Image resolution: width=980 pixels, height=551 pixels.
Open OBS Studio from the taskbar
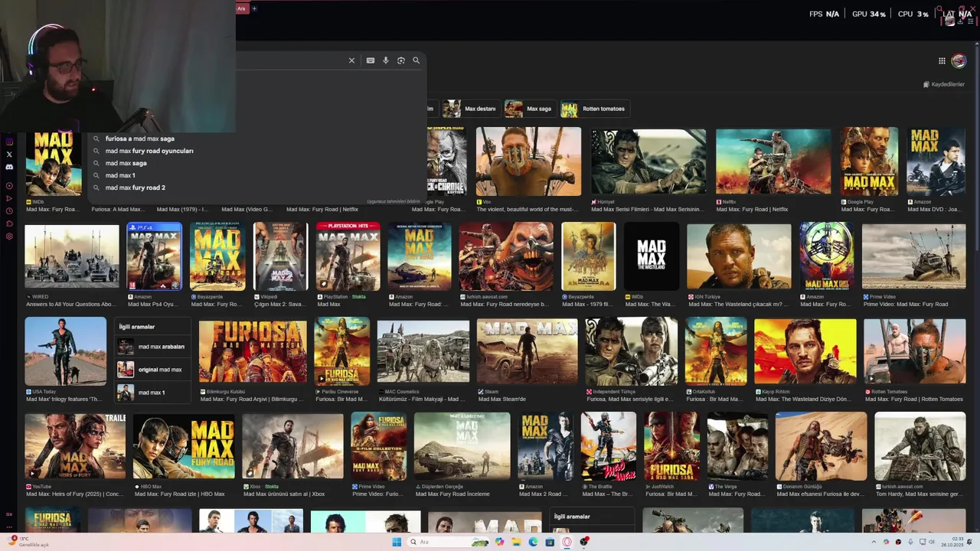(x=584, y=542)
